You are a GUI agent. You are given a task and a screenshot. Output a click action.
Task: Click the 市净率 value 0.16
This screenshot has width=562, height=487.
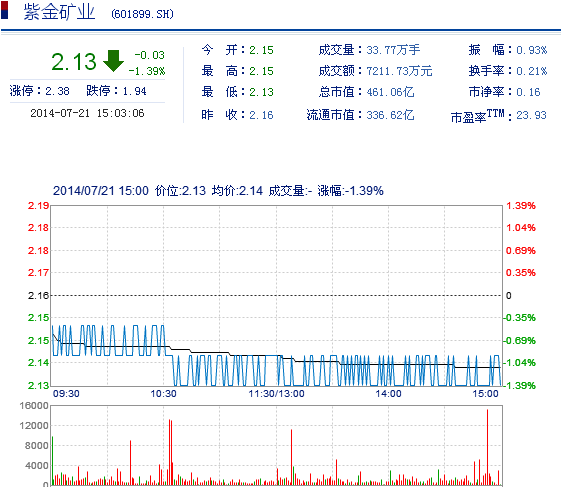[528, 92]
